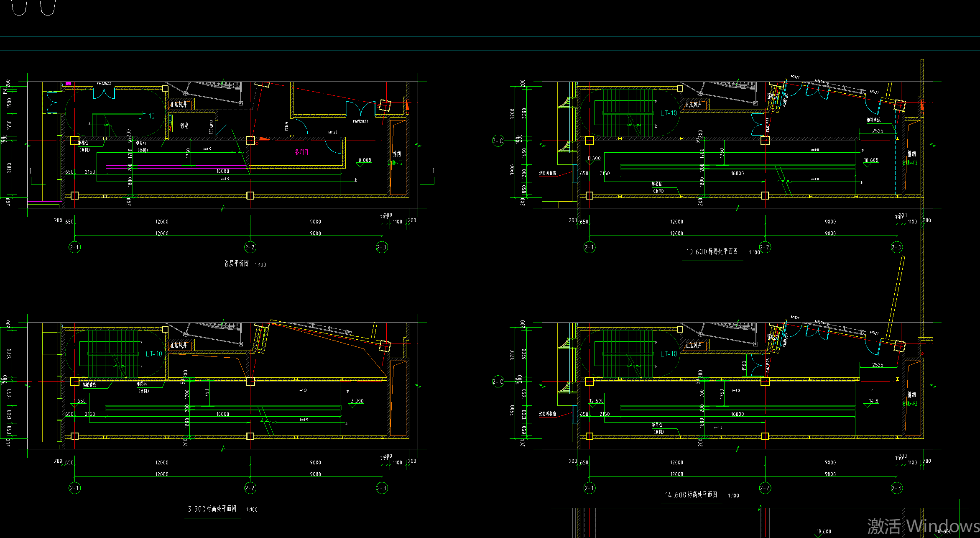Image resolution: width=980 pixels, height=538 pixels.
Task: Select the LT-10 stair label in 14.600 plan
Action: [x=669, y=354]
